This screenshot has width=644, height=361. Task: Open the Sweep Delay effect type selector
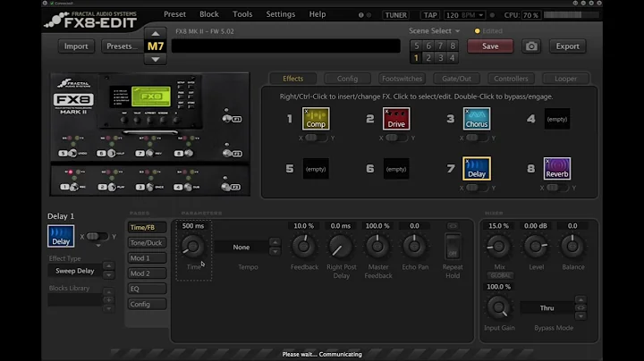click(75, 271)
